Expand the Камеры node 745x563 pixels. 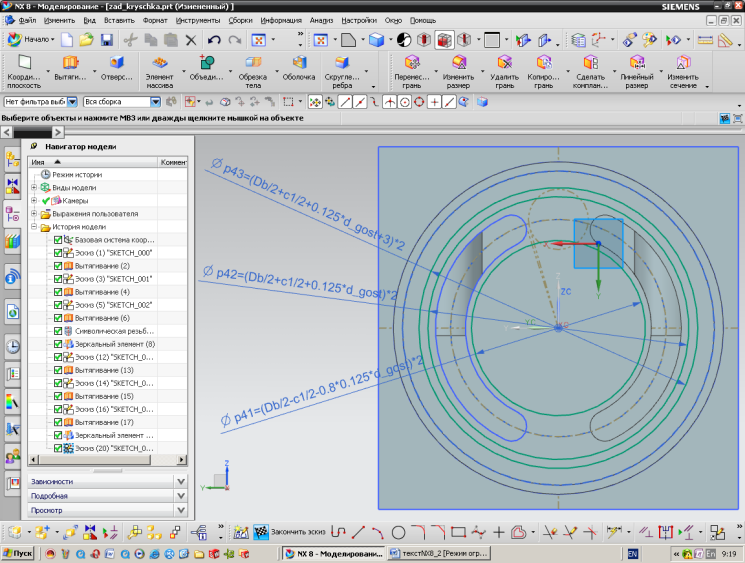tap(34, 200)
